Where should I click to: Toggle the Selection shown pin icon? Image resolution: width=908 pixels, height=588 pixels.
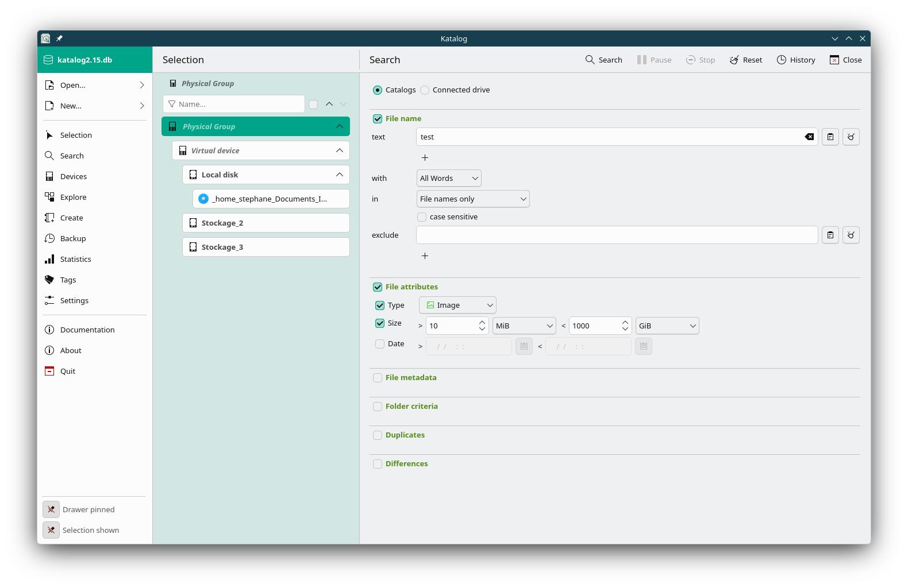point(51,530)
